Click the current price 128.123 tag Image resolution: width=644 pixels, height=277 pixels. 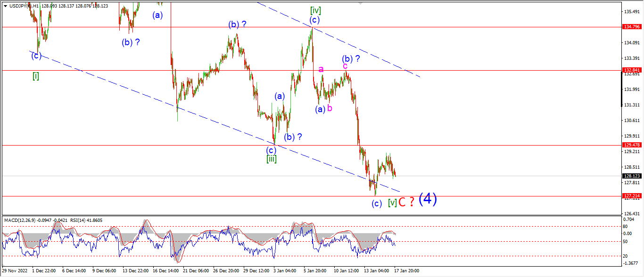[x=631, y=176]
